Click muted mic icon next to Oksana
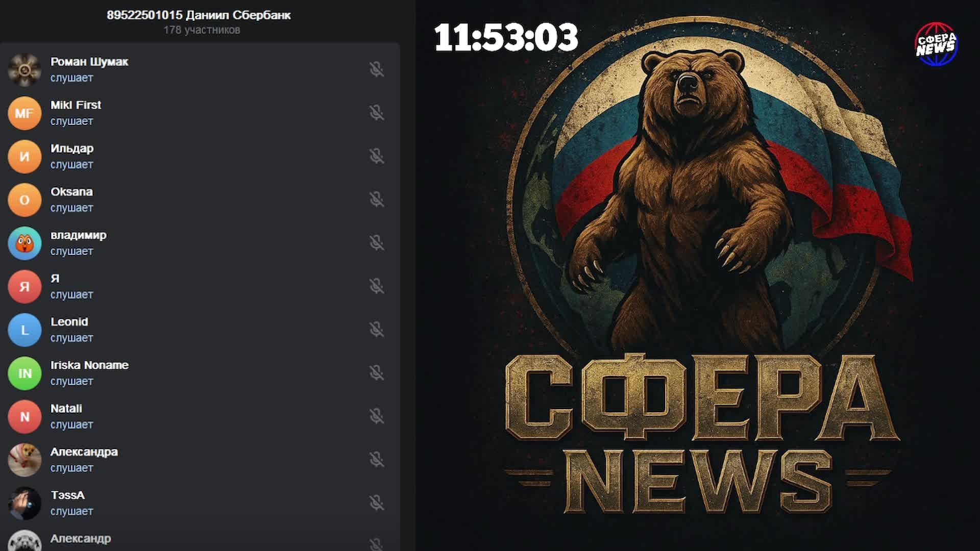 (377, 199)
